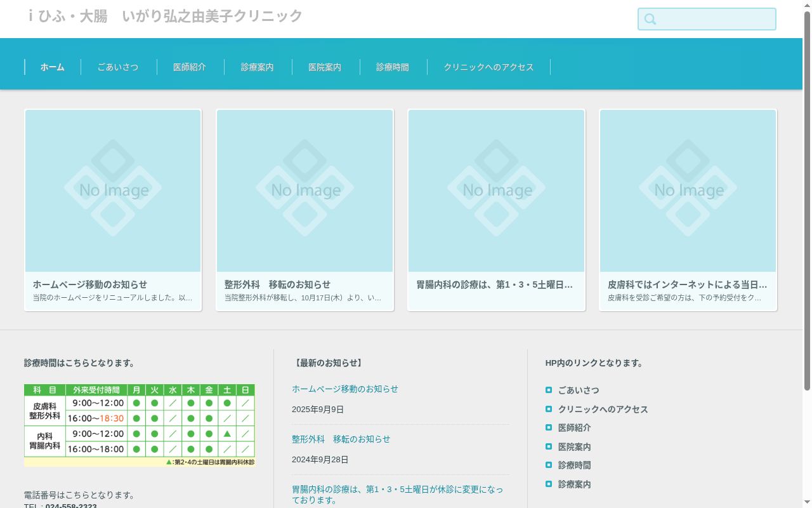Click card title 皮膚科ではインターネットによる当日
The height and width of the screenshot is (508, 812).
pos(688,284)
